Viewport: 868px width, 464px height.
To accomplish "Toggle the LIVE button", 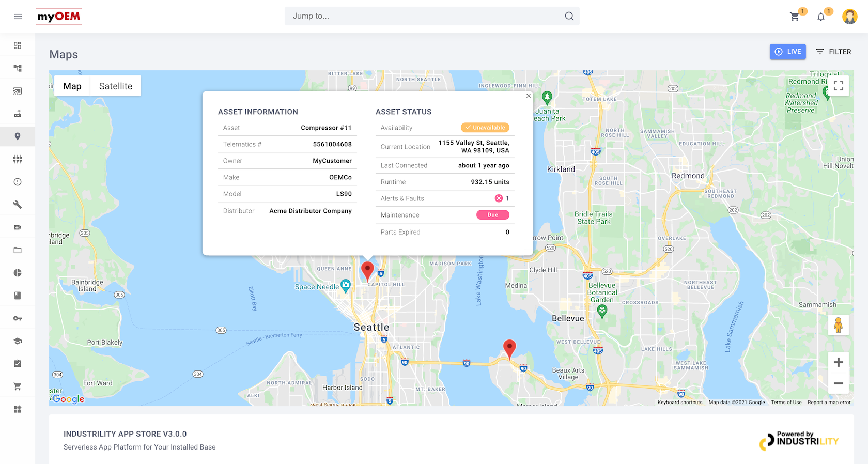I will click(x=788, y=52).
